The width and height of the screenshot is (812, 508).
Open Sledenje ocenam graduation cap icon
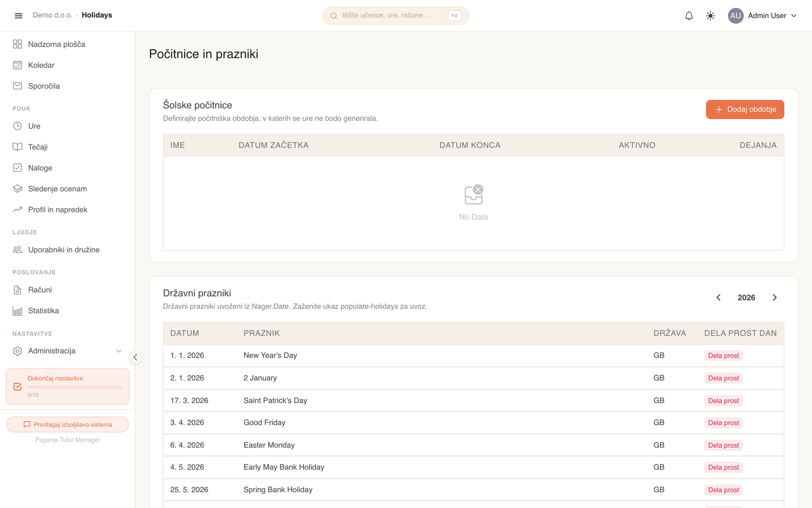(17, 189)
